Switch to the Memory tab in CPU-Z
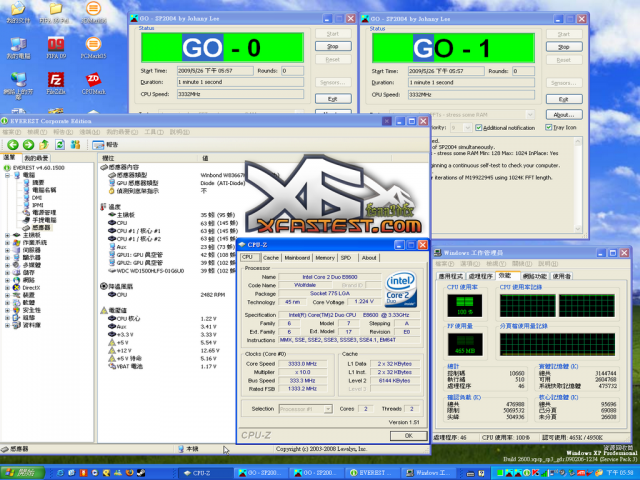 (x=325, y=258)
